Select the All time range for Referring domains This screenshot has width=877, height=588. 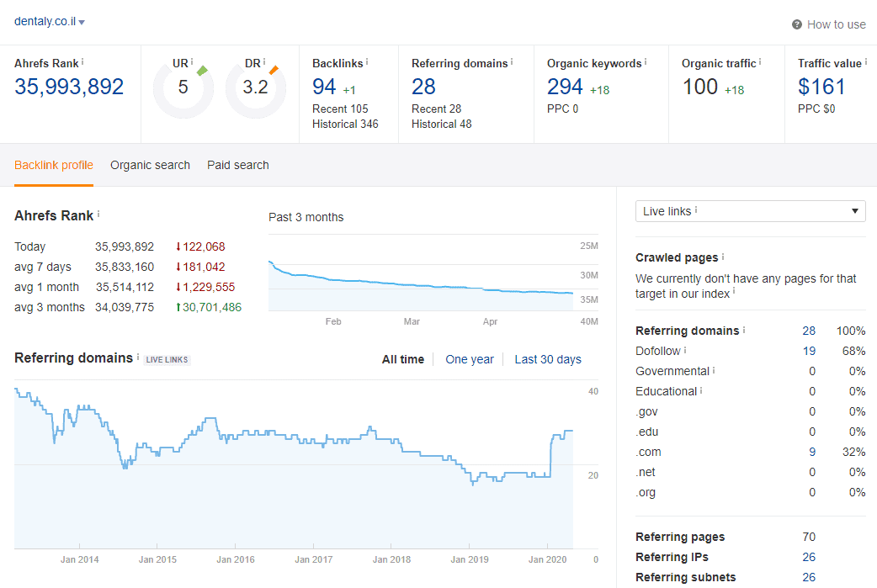click(402, 359)
